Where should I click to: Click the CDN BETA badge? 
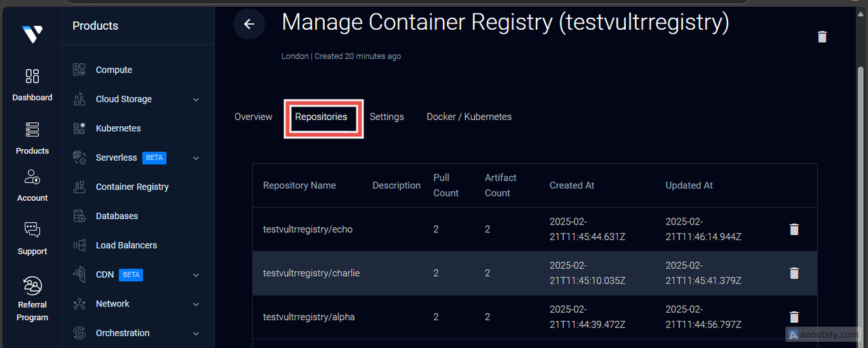click(x=131, y=275)
